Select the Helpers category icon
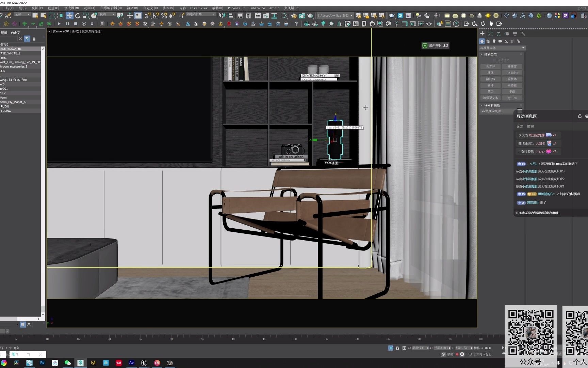This screenshot has height=368, width=588. pos(506,41)
